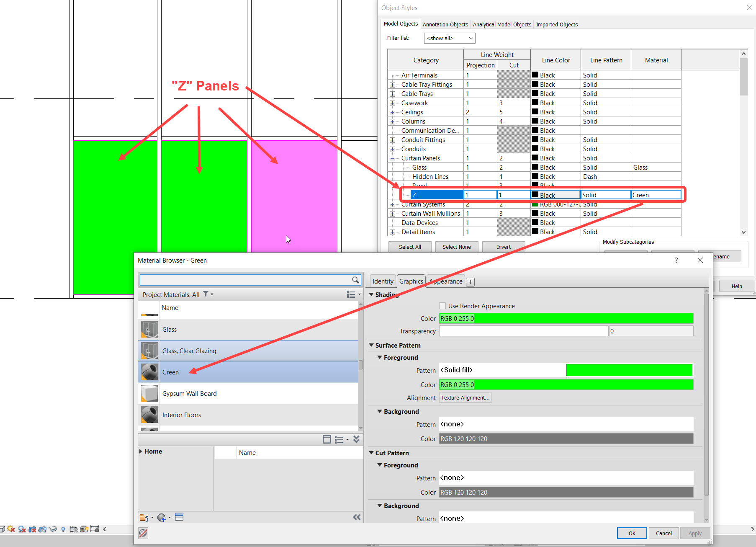756x547 pixels.
Task: Expand the Curtain Systems tree item
Action: pyautogui.click(x=393, y=204)
